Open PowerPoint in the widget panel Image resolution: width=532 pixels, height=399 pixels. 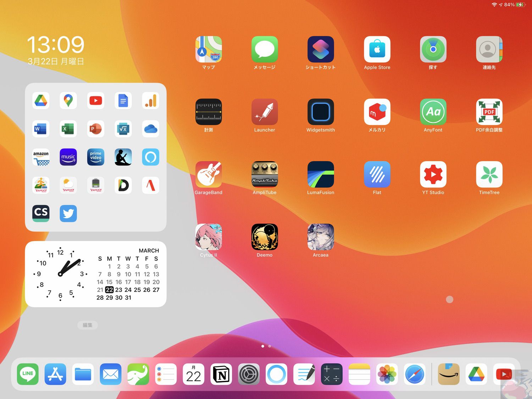96,129
